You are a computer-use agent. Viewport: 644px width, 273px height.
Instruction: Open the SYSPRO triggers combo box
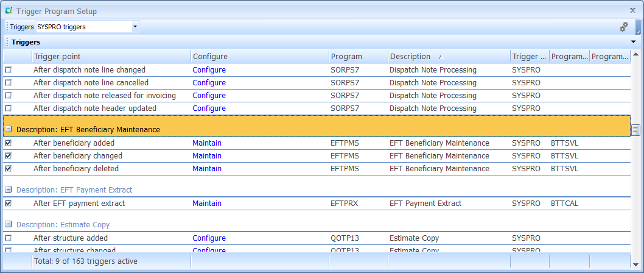click(x=135, y=27)
